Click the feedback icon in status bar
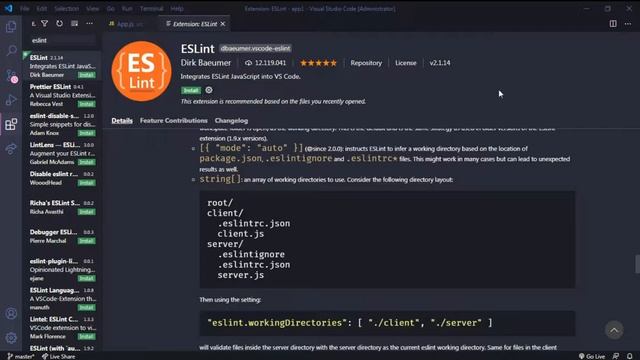Viewport: 640px width, 360px height. [x=616, y=356]
